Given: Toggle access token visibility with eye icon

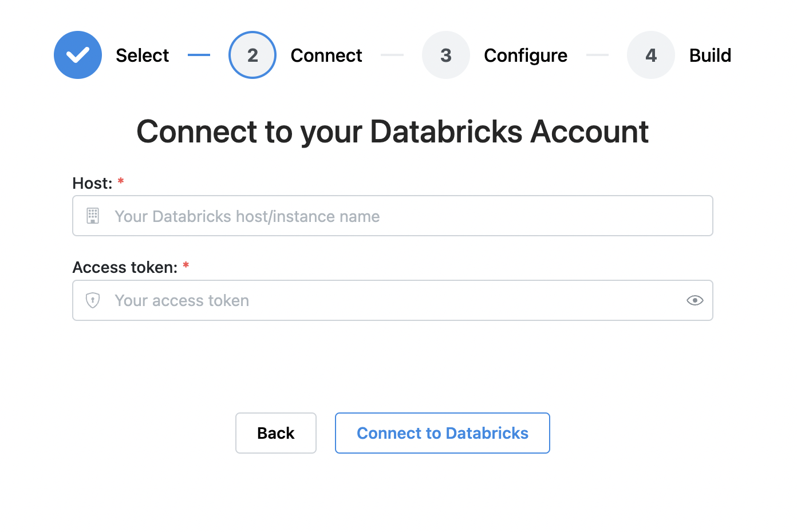Looking at the screenshot, I should click(695, 300).
